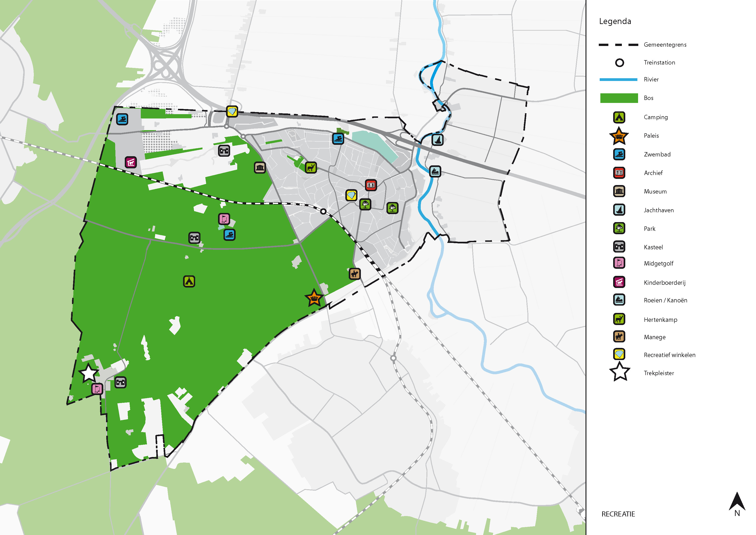Click the 'Treinstation' legend label

[x=660, y=62]
